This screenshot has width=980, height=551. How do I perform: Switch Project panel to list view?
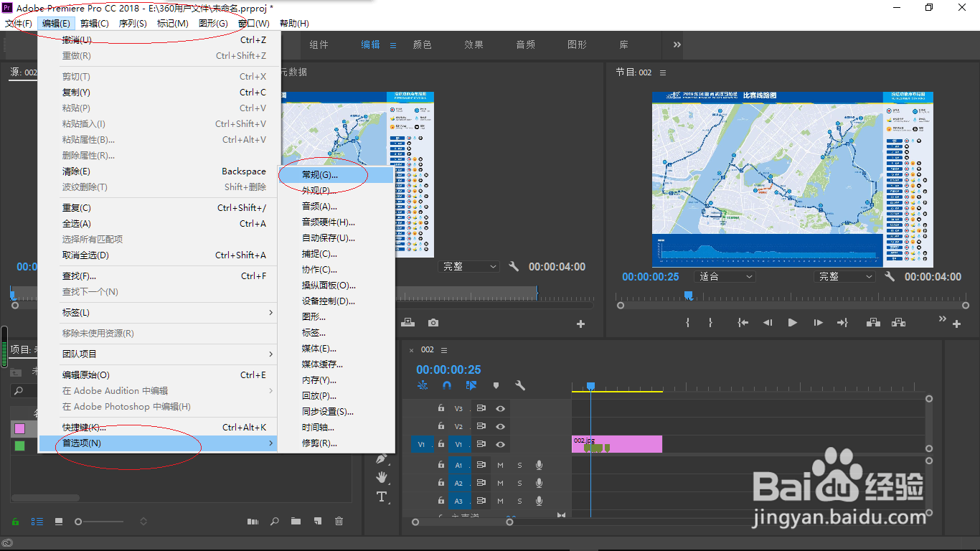point(37,522)
